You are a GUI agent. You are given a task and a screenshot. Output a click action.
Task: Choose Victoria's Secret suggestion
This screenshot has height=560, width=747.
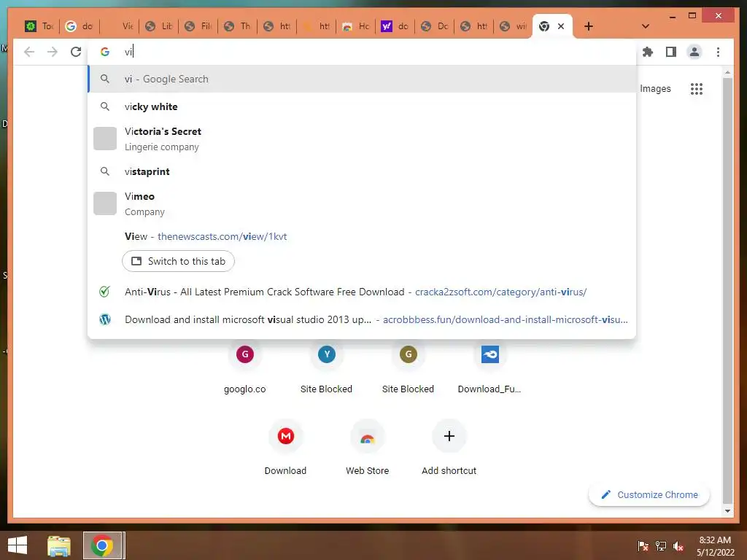coord(362,139)
